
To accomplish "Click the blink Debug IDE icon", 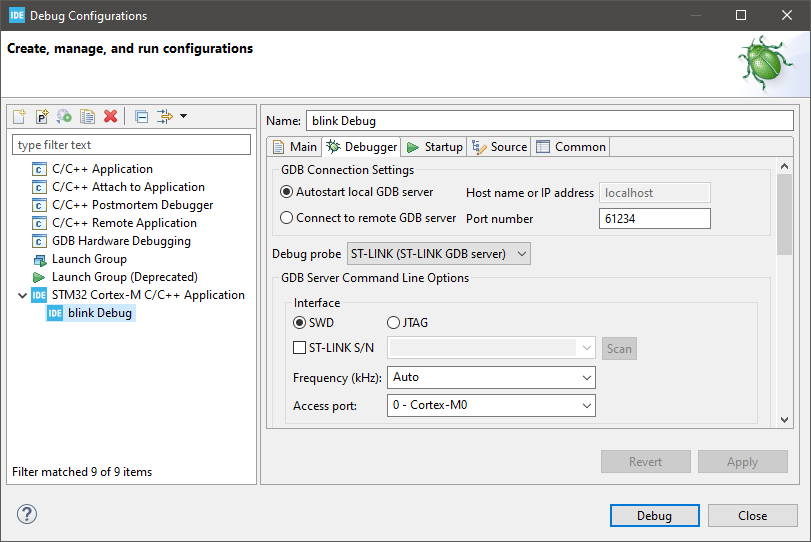I will click(x=55, y=313).
